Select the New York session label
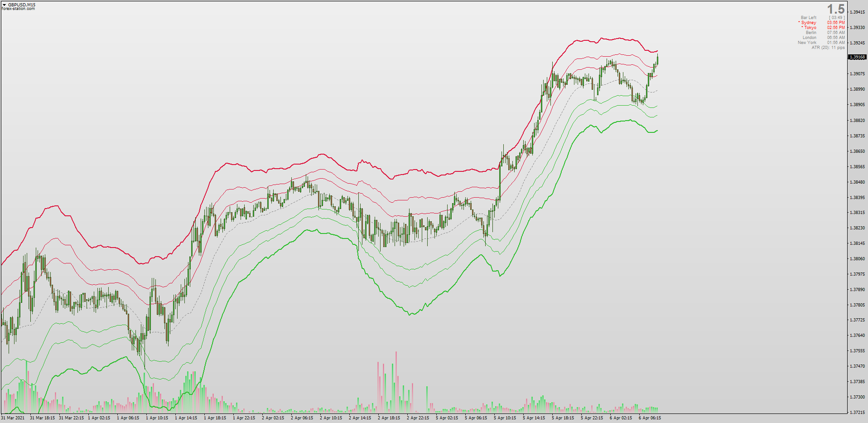Viewport: 868px width, 423px height. coord(807,43)
